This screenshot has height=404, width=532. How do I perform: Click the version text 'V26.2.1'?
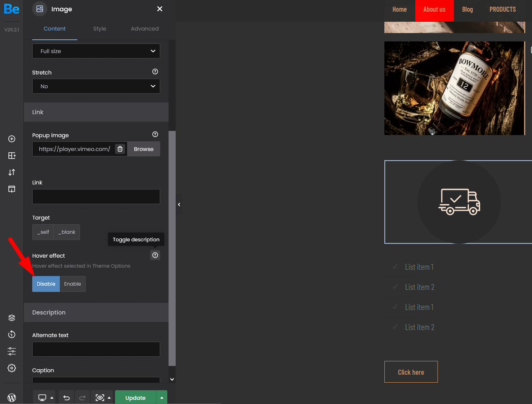12,30
